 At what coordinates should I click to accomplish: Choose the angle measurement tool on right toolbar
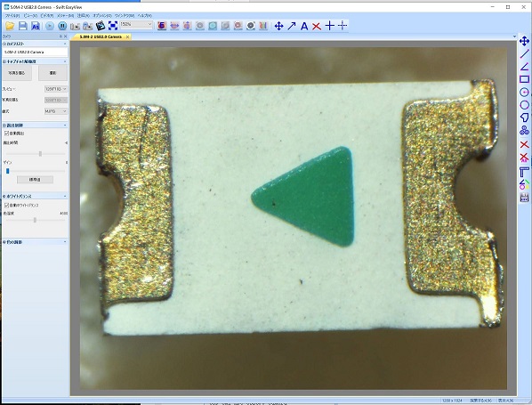coord(524,67)
